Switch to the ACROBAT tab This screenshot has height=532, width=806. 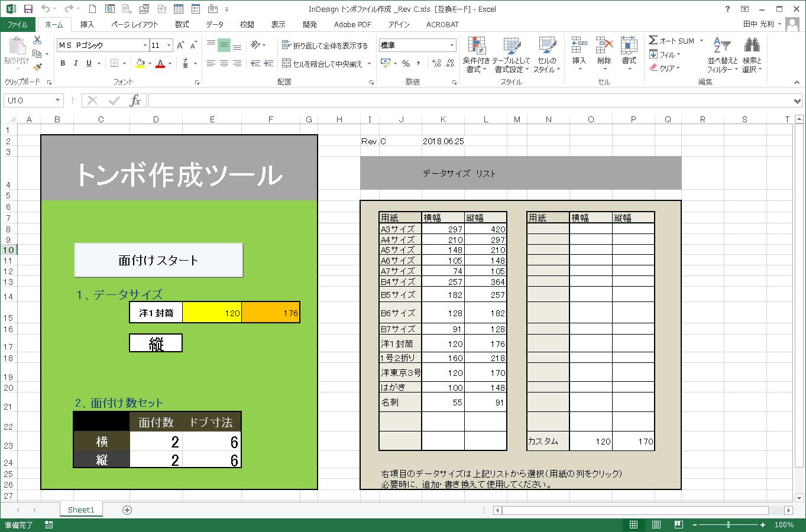[442, 24]
